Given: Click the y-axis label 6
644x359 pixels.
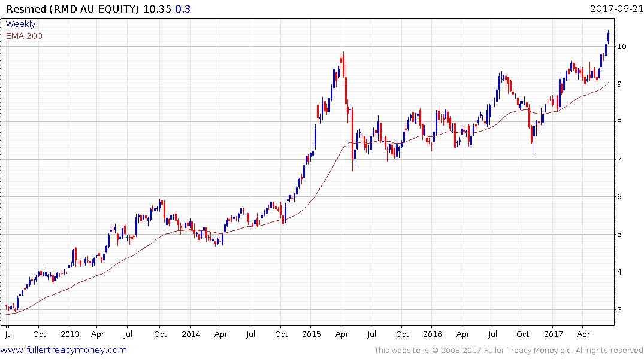Looking at the screenshot, I should (x=619, y=197).
